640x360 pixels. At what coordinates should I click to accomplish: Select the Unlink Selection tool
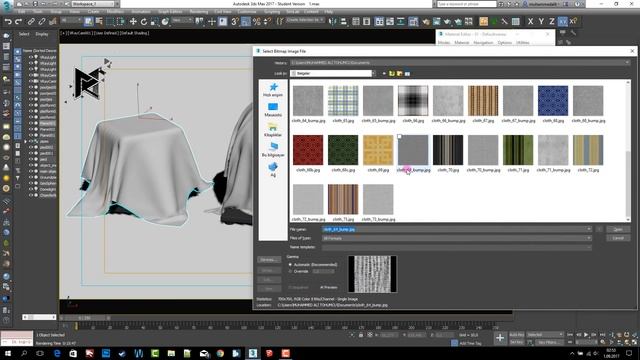(42, 22)
